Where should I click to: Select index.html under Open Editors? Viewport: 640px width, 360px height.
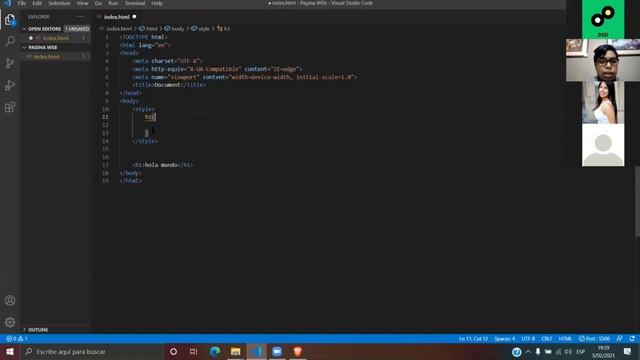point(56,38)
